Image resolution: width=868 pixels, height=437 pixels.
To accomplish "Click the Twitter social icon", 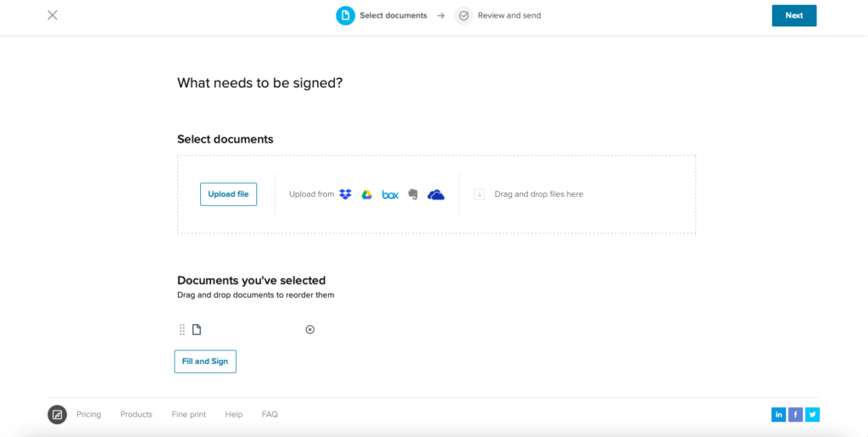I will (x=812, y=414).
